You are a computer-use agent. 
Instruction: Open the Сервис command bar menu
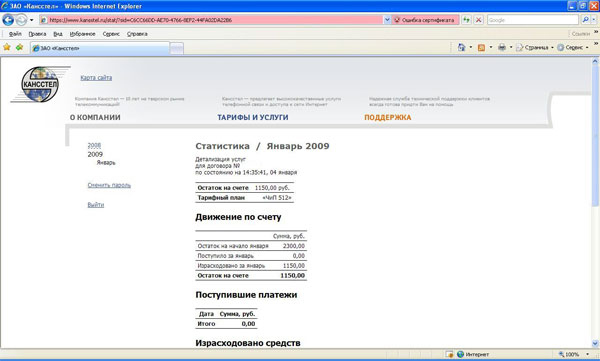pos(572,47)
